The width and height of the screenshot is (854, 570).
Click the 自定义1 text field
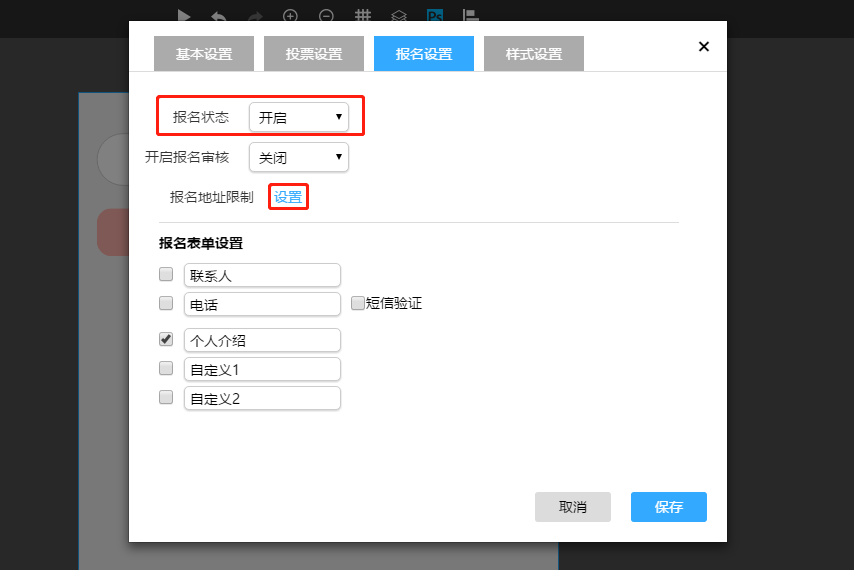coord(263,369)
